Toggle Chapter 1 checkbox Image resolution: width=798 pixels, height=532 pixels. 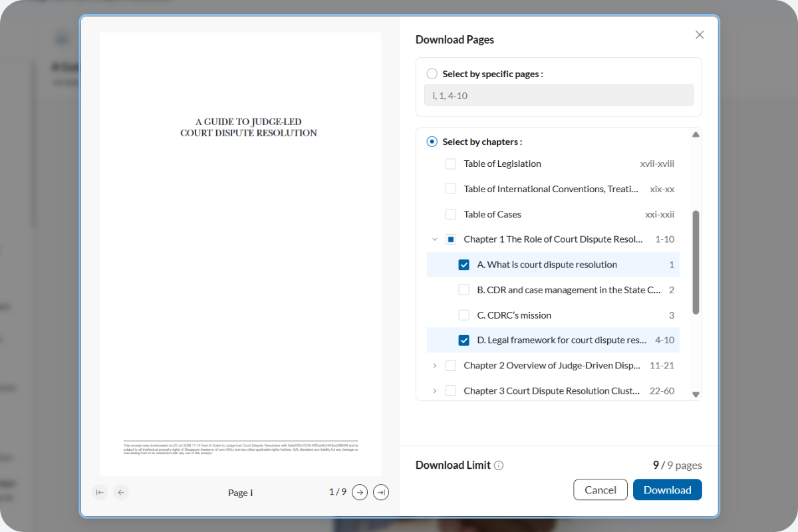coord(451,239)
